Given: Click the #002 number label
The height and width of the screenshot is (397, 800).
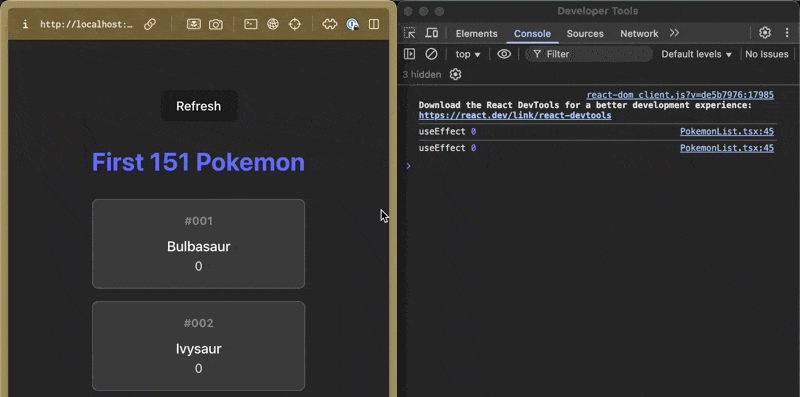Looking at the screenshot, I should [x=198, y=323].
